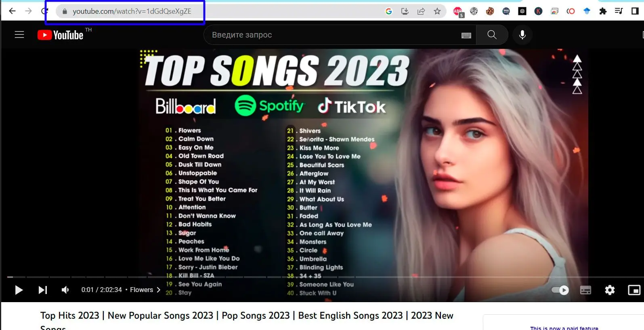Start voice search with microphone
Screen dimensions: 644x330
[522, 35]
